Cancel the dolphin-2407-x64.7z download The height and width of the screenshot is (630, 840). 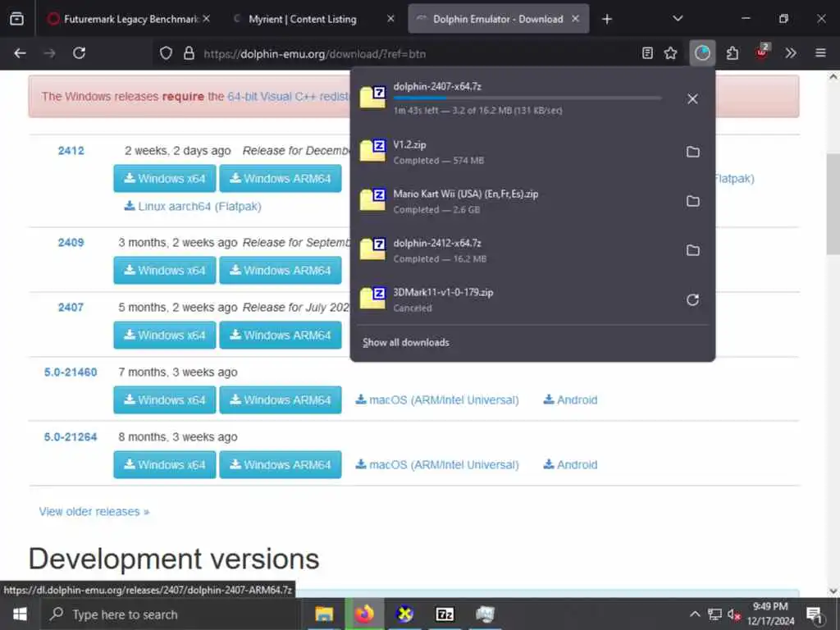[x=692, y=99]
